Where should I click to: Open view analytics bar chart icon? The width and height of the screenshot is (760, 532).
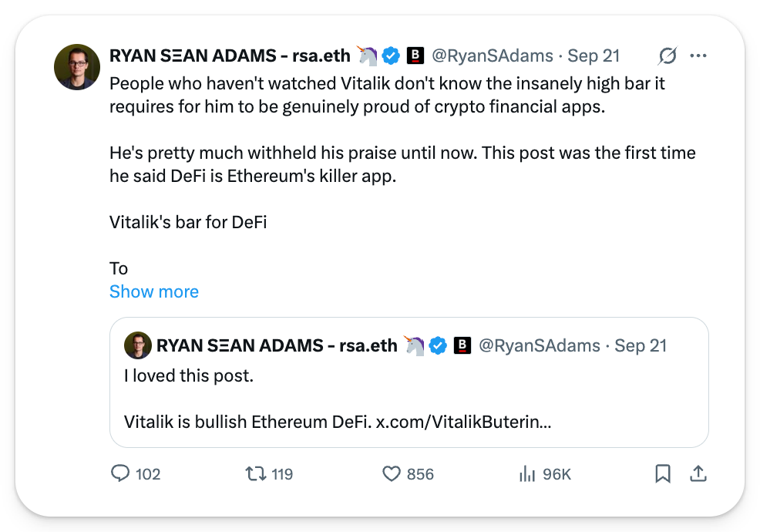[527, 473]
